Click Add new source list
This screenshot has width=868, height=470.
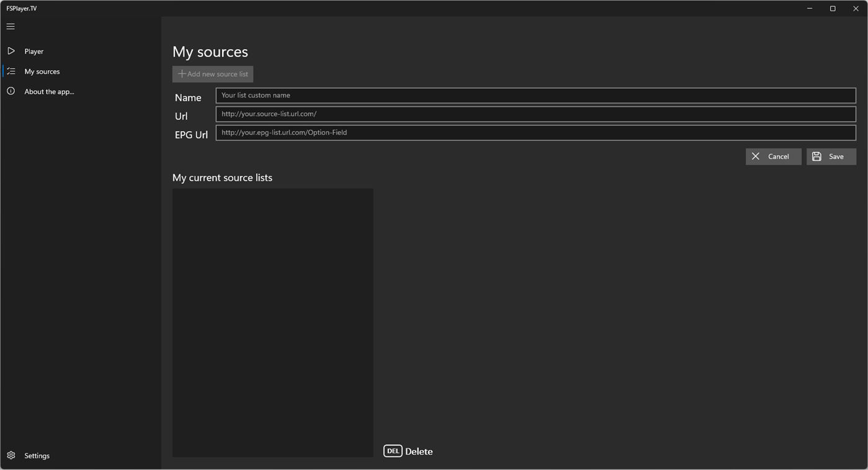point(212,74)
